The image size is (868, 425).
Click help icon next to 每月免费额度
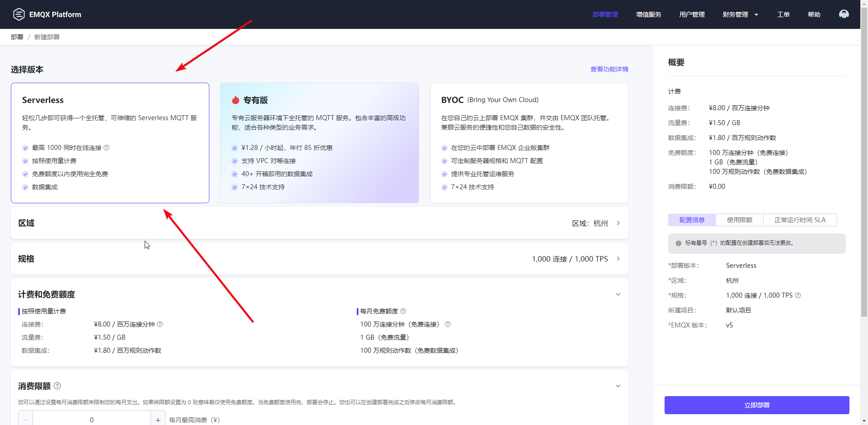pyautogui.click(x=403, y=311)
